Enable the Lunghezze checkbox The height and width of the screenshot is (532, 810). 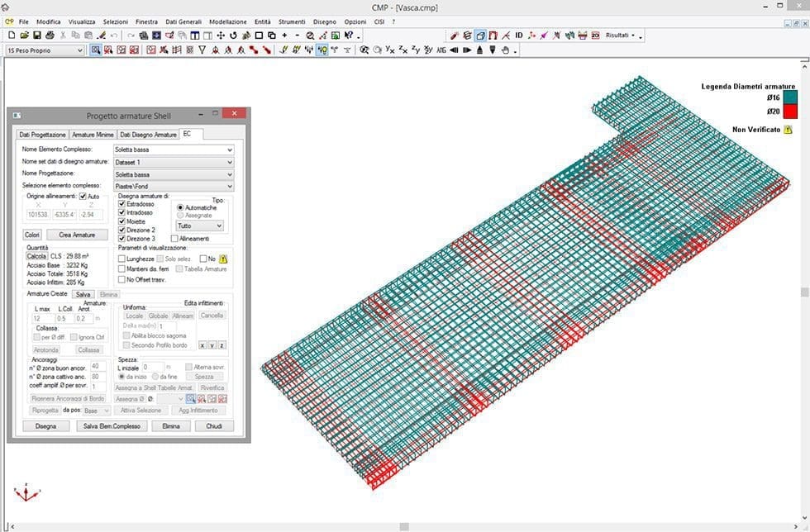(x=122, y=259)
